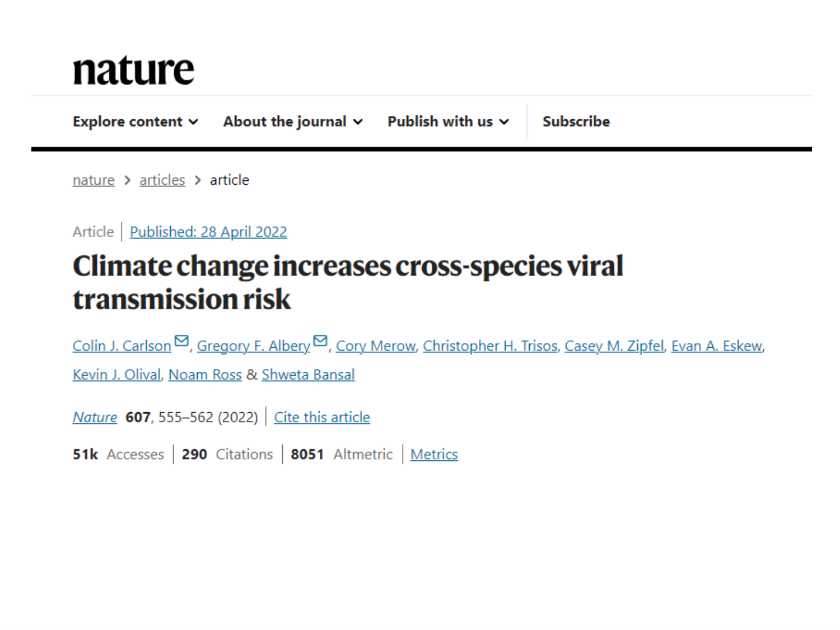The image size is (840, 630).
Task: Click the Published: 28 April 2022 link
Action: [x=208, y=232]
